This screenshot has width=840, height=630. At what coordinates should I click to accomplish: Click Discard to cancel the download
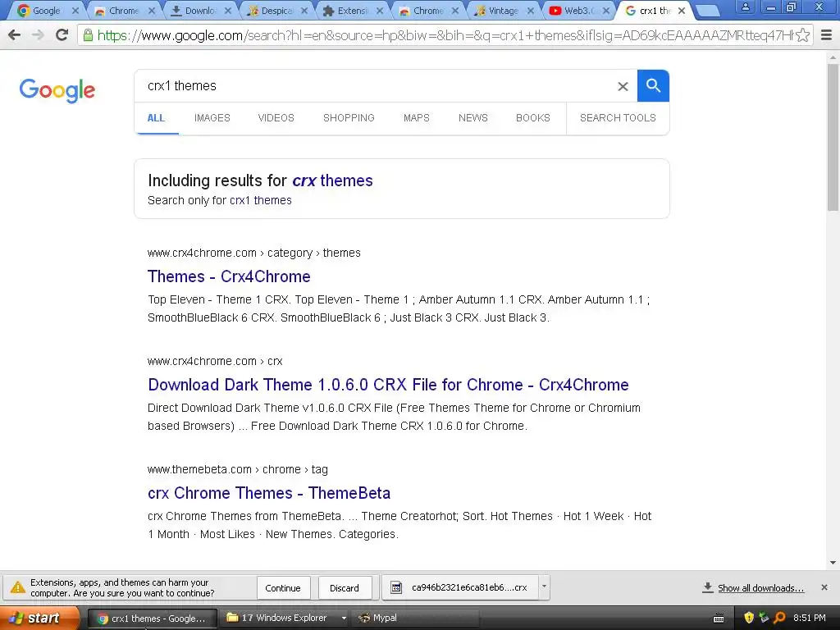345,587
